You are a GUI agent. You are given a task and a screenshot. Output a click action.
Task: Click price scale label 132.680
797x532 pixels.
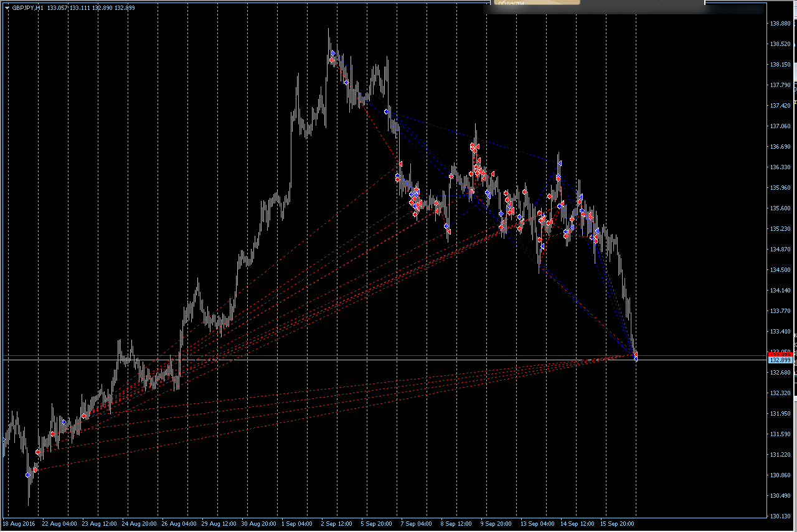[780, 373]
